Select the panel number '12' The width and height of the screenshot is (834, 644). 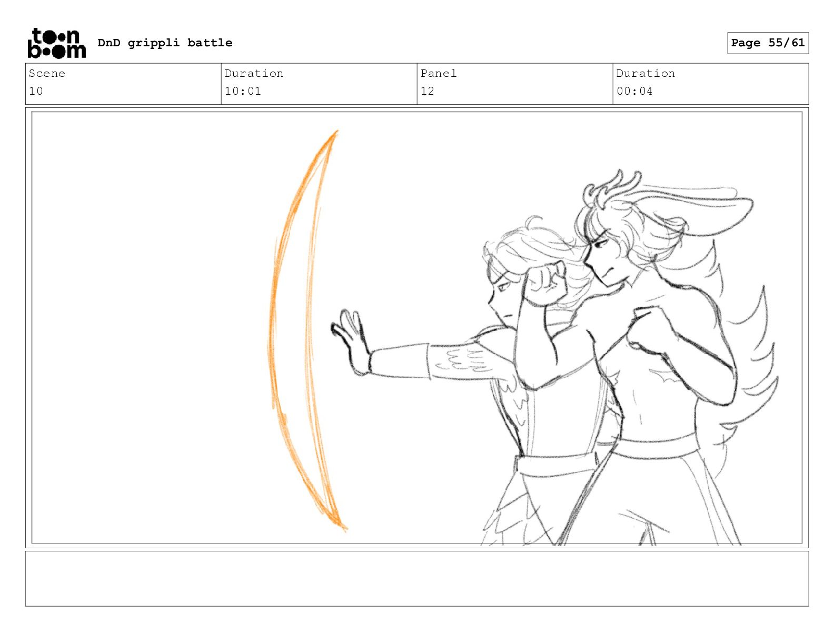point(428,91)
